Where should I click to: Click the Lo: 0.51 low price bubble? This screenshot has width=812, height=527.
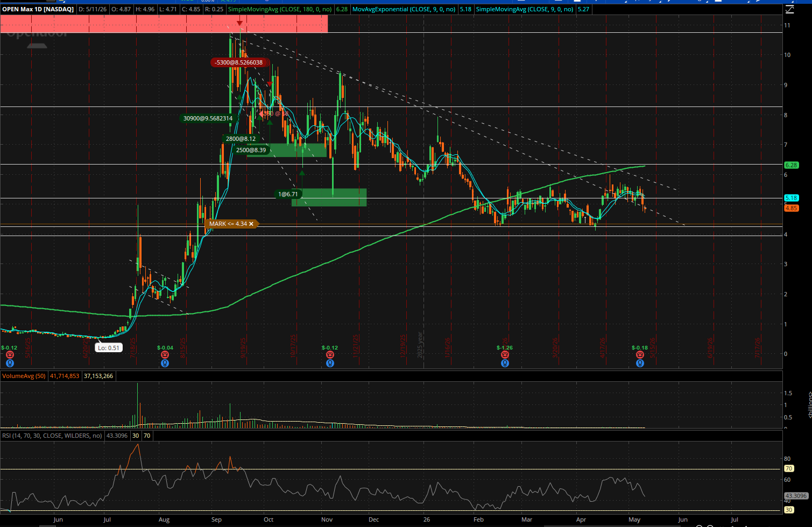click(x=109, y=348)
